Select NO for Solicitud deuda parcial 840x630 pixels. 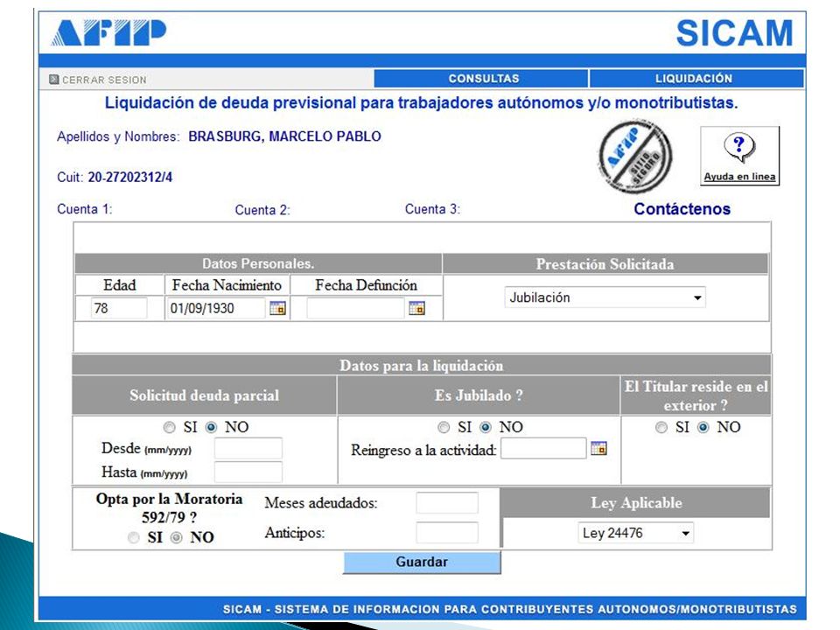(211, 427)
